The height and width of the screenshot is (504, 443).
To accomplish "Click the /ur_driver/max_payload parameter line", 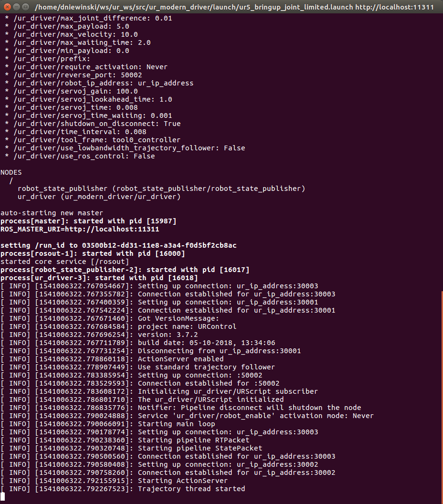I will click(x=67, y=26).
